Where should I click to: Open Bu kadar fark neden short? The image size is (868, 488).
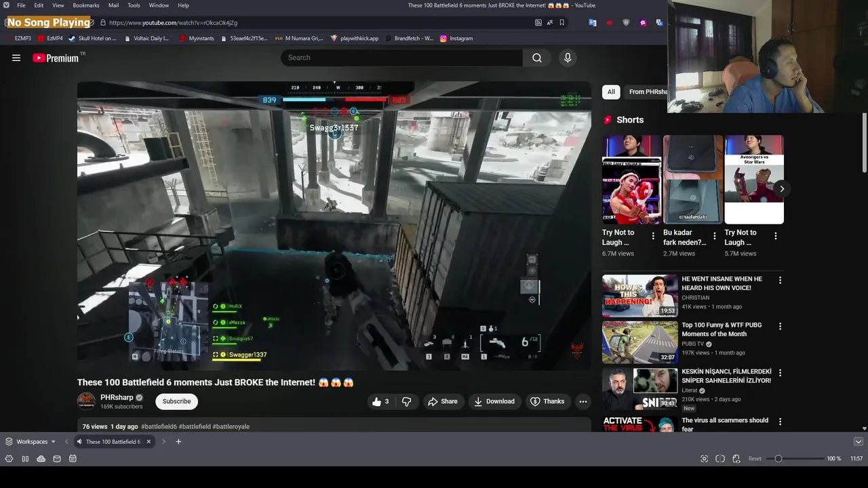click(692, 180)
